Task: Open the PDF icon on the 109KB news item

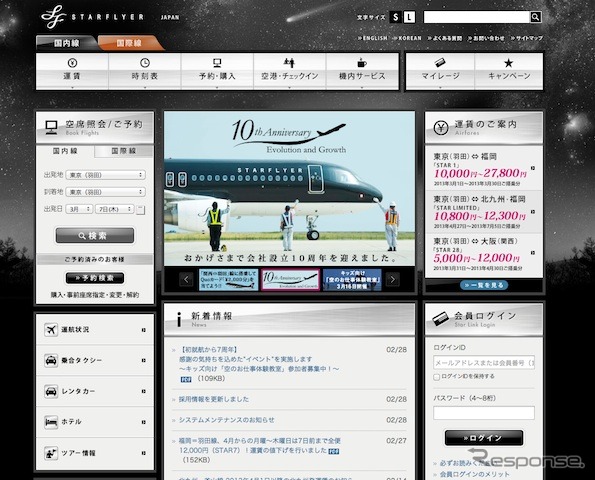Action: (186, 379)
